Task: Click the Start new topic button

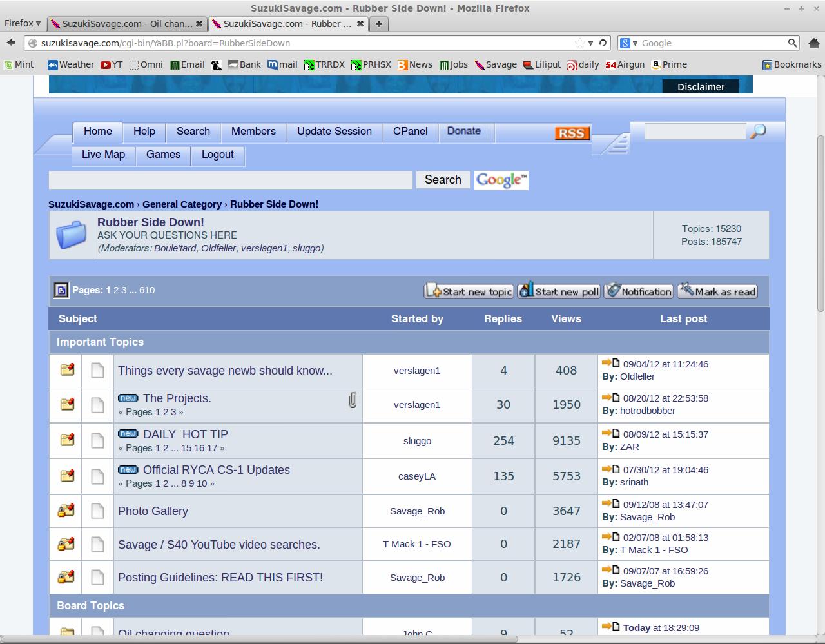Action: point(469,291)
